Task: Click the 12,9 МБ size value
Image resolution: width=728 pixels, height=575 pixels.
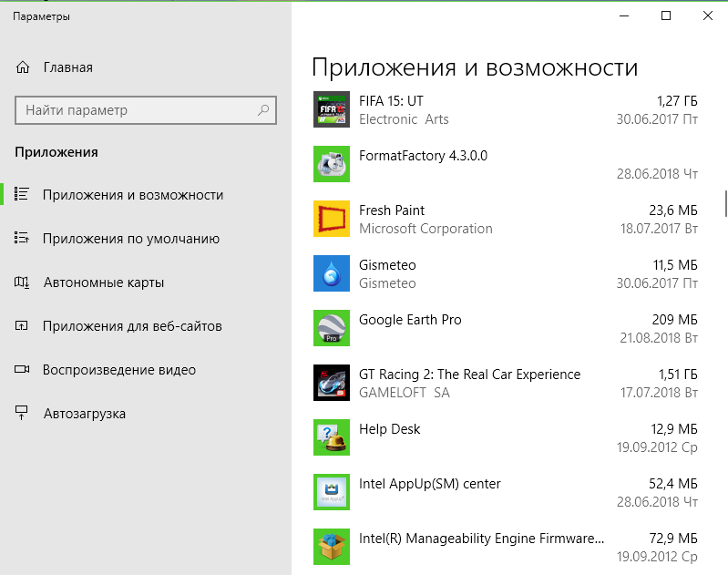Action: click(x=674, y=429)
